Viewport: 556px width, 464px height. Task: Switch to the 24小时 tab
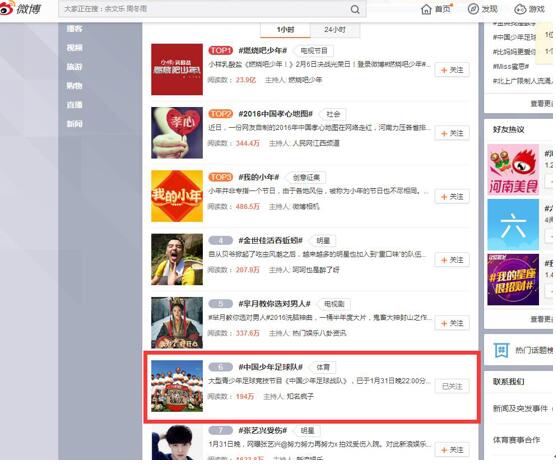(335, 30)
